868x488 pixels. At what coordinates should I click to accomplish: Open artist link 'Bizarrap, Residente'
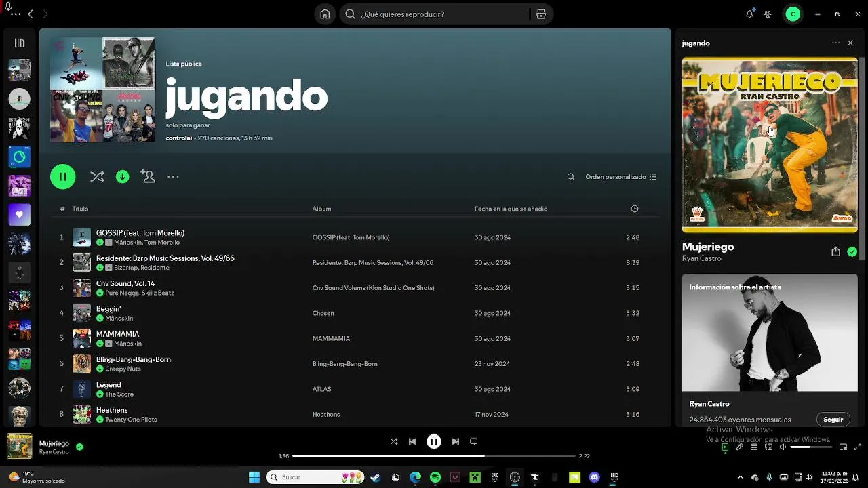coord(142,268)
